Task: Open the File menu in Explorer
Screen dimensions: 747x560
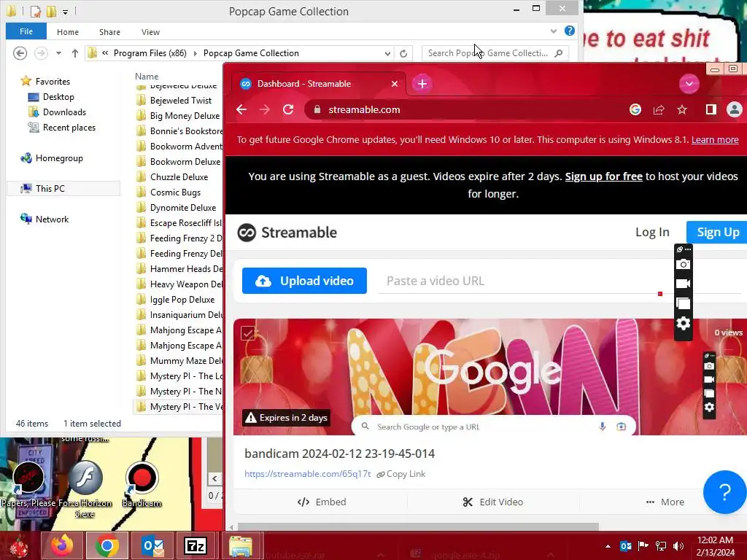Action: click(x=26, y=31)
